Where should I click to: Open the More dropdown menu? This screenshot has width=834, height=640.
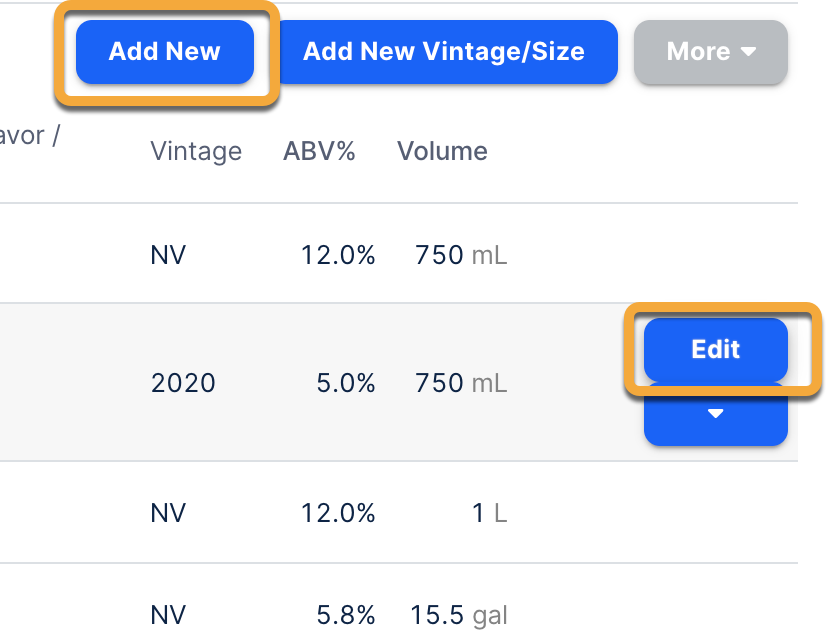[x=711, y=52]
